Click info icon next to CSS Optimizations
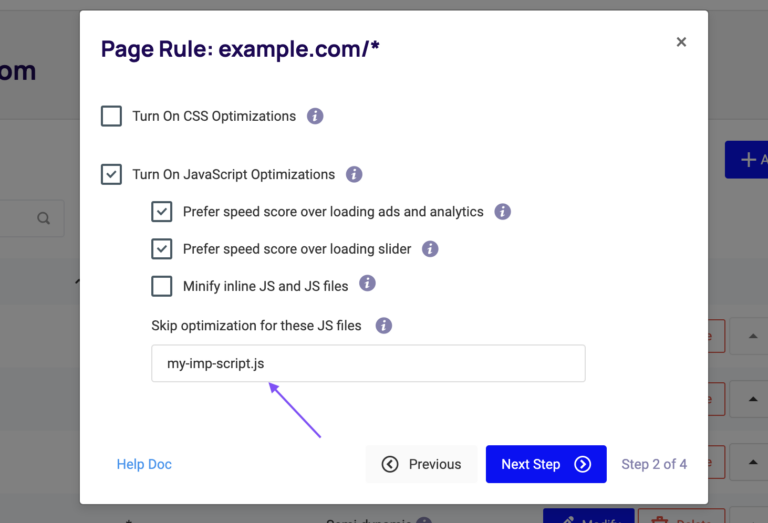The width and height of the screenshot is (768, 523). [315, 116]
